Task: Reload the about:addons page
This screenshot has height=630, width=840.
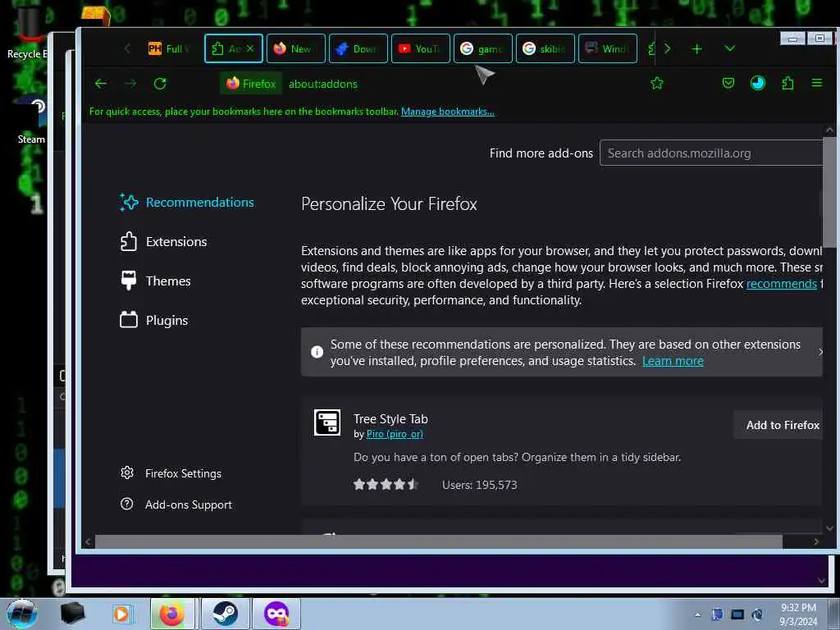Action: coord(160,84)
